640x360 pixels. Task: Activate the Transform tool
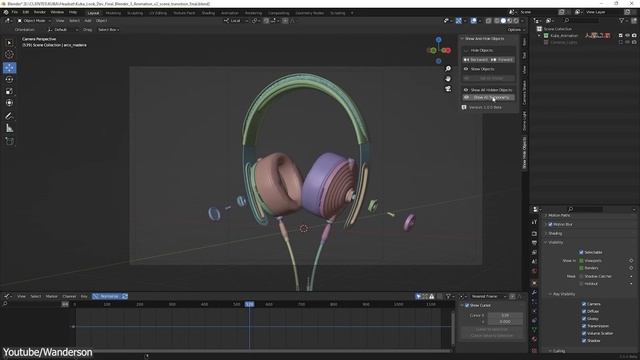coord(9,102)
